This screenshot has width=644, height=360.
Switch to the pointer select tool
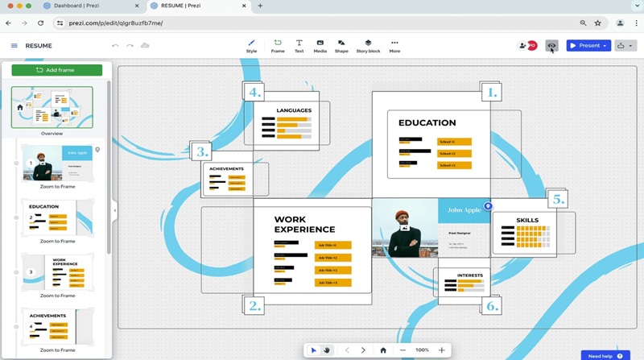click(x=314, y=350)
